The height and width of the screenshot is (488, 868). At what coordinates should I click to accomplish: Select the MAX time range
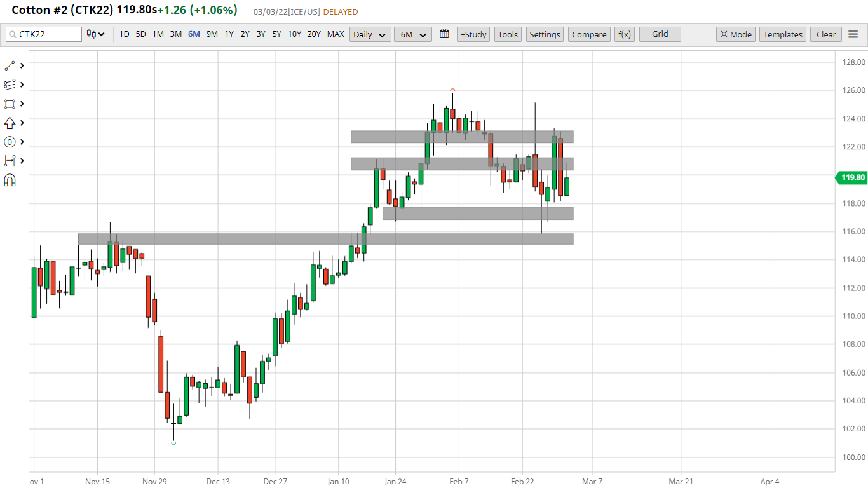[x=336, y=34]
